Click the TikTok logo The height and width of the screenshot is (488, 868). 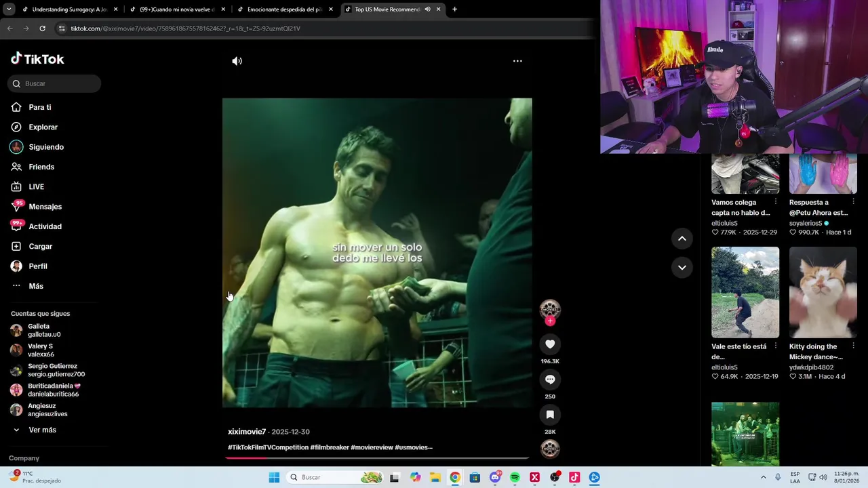[x=37, y=59]
